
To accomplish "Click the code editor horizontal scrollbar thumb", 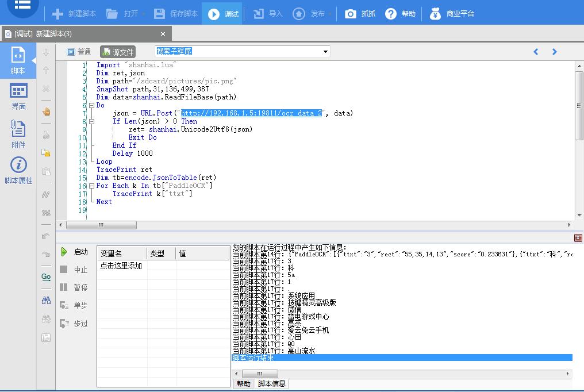I will (x=101, y=225).
